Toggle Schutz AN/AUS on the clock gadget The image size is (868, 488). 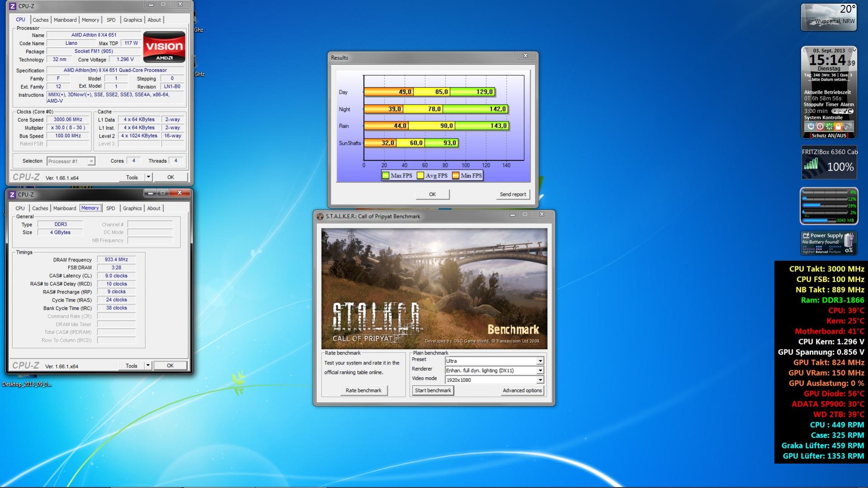[829, 135]
